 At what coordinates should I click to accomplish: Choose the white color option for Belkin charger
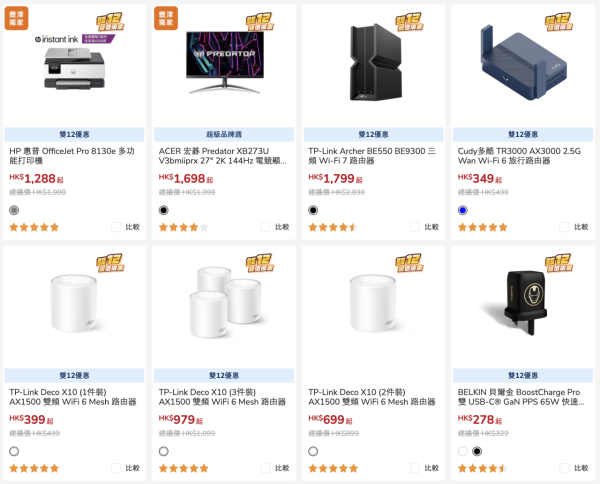click(463, 451)
